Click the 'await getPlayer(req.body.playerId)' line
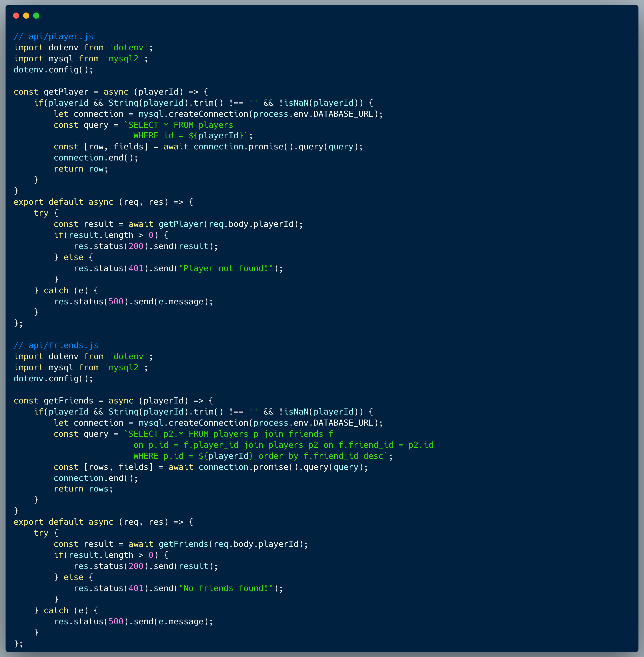 (178, 224)
